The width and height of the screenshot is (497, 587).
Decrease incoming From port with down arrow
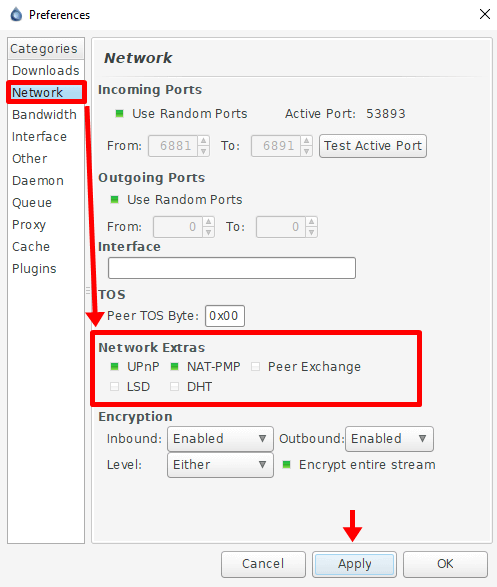[204, 151]
